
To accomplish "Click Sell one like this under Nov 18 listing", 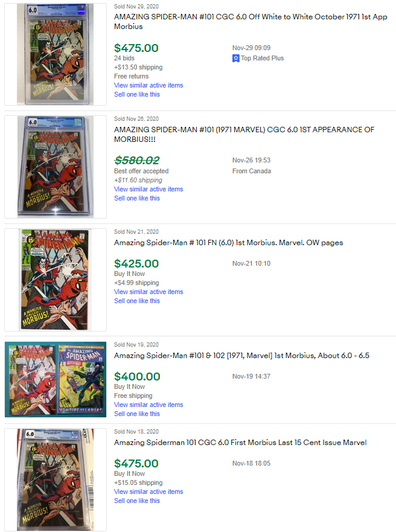I will point(137,501).
